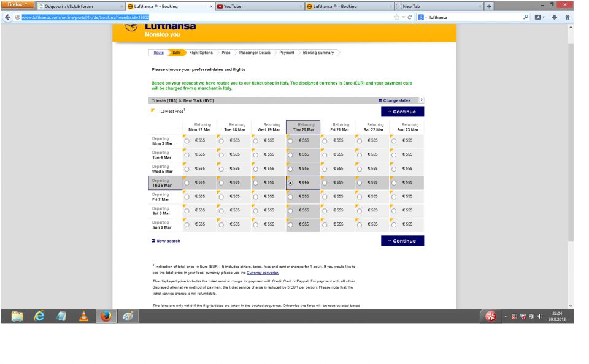Select Thu 6 Mar / Thu 20 Mar fare
This screenshot has width=589, height=364.
tap(290, 183)
